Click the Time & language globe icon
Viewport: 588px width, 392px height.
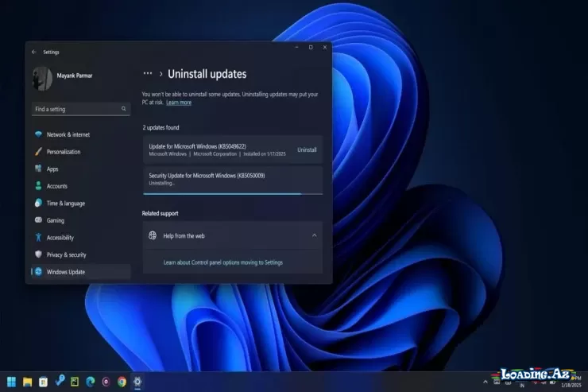[38, 203]
